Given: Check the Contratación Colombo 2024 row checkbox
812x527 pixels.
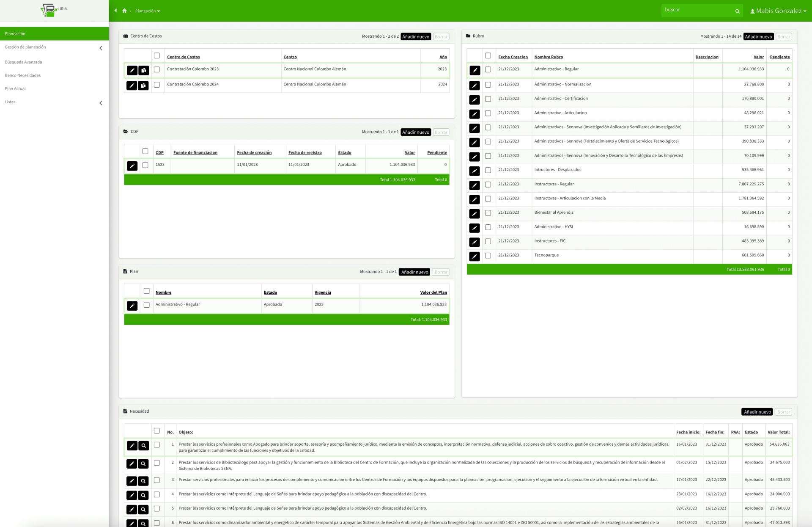Looking at the screenshot, I should point(157,85).
